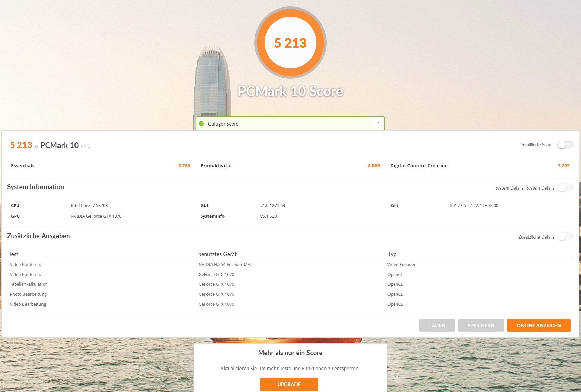
Task: Click the SPEICHERN button
Action: tap(481, 325)
